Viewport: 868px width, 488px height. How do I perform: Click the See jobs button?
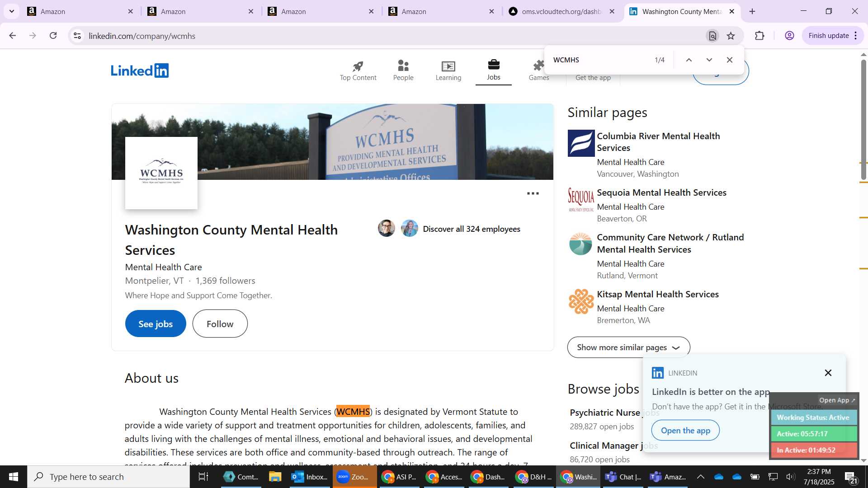[x=156, y=324]
